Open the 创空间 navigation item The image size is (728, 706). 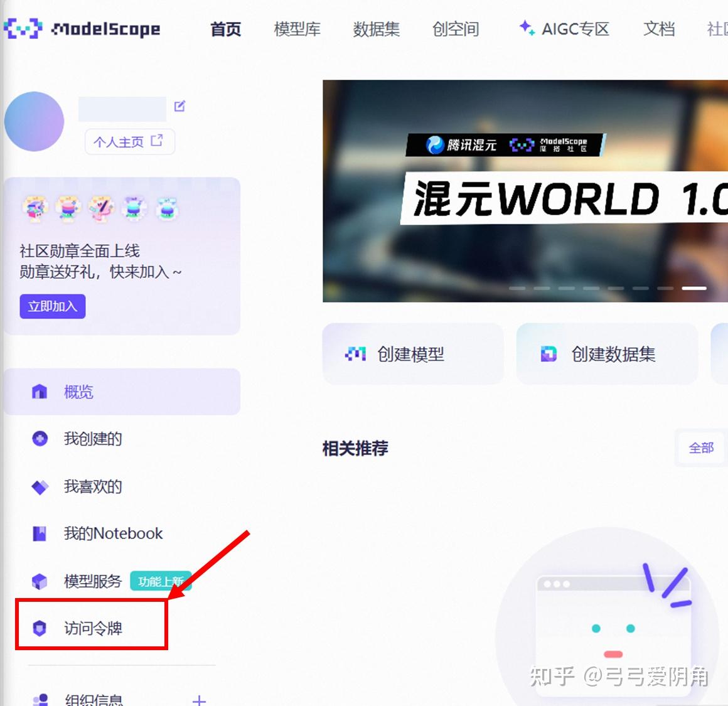(x=456, y=29)
